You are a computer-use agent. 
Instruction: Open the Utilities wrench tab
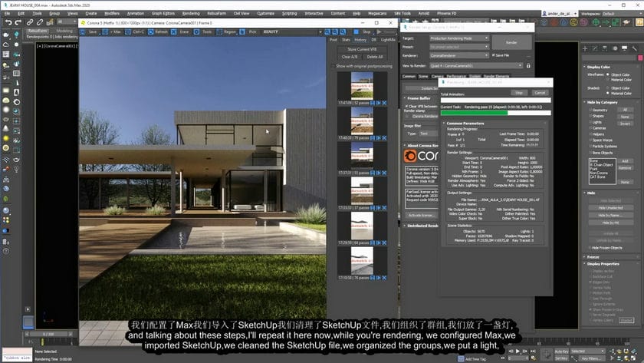[x=635, y=48]
